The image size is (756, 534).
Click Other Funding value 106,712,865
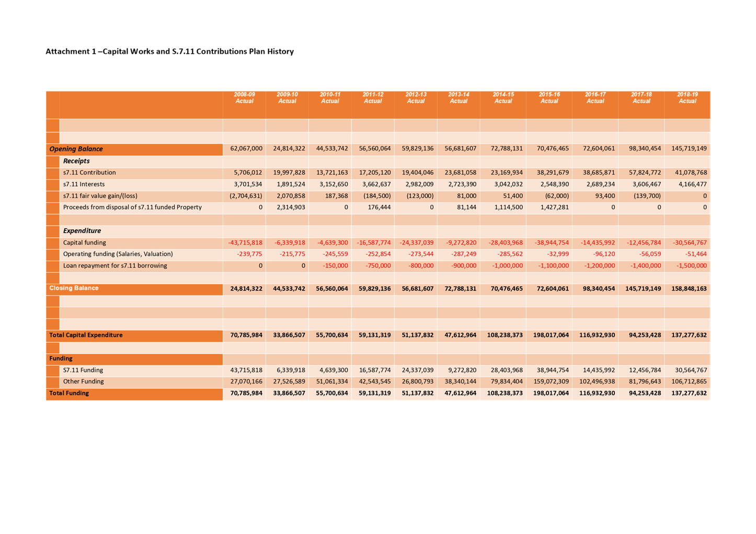click(x=689, y=381)
